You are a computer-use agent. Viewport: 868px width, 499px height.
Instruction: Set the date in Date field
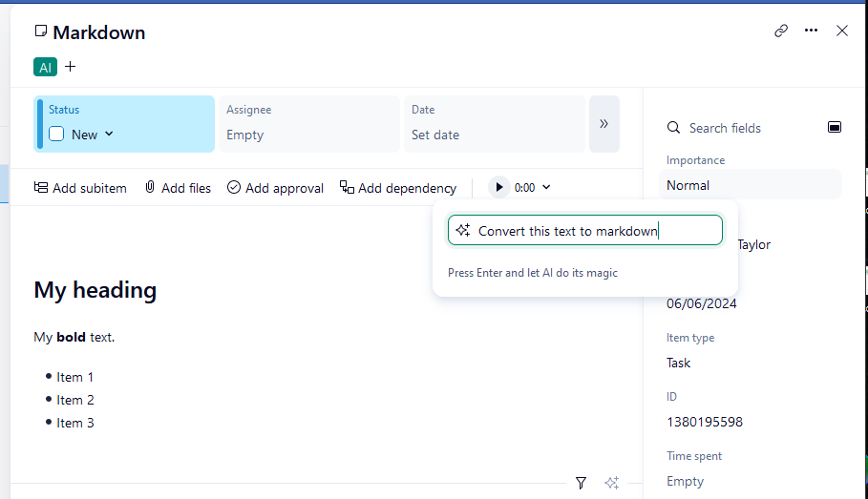tap(435, 135)
